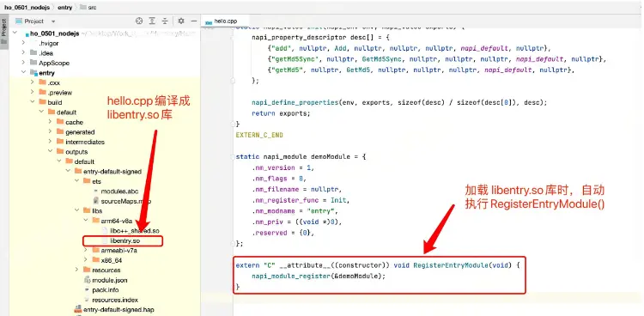This screenshot has height=316, width=644.
Task: Click the entry-default-signed folder icon
Action: coord(77,171)
